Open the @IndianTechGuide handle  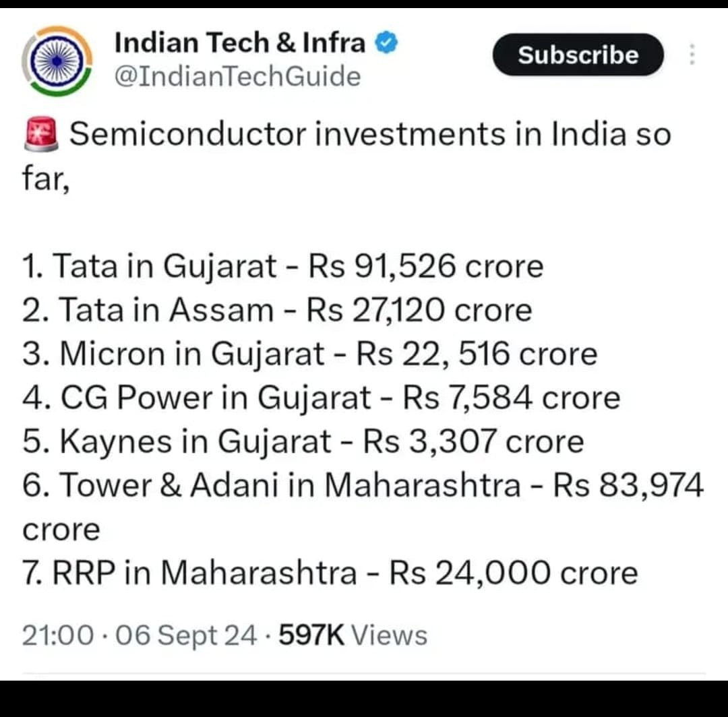click(237, 76)
